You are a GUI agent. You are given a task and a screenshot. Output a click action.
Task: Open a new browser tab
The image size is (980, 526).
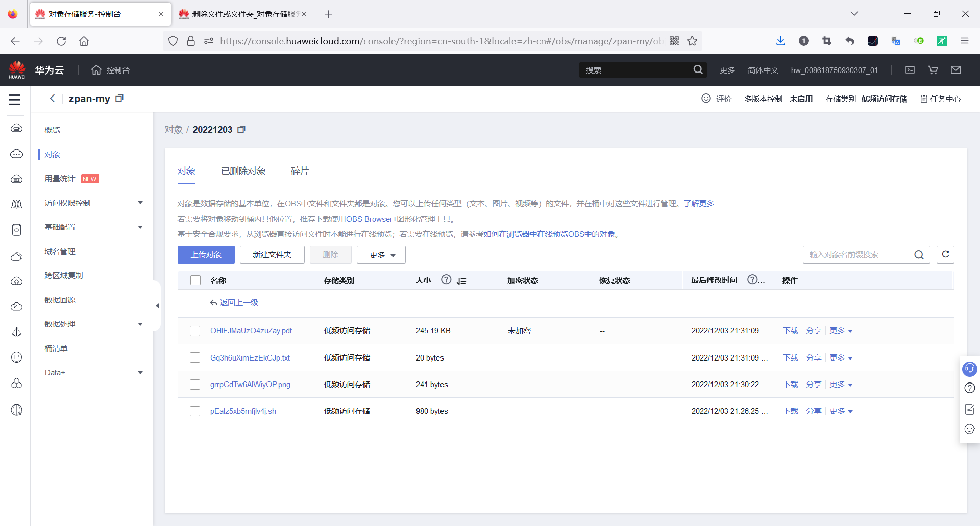point(329,14)
